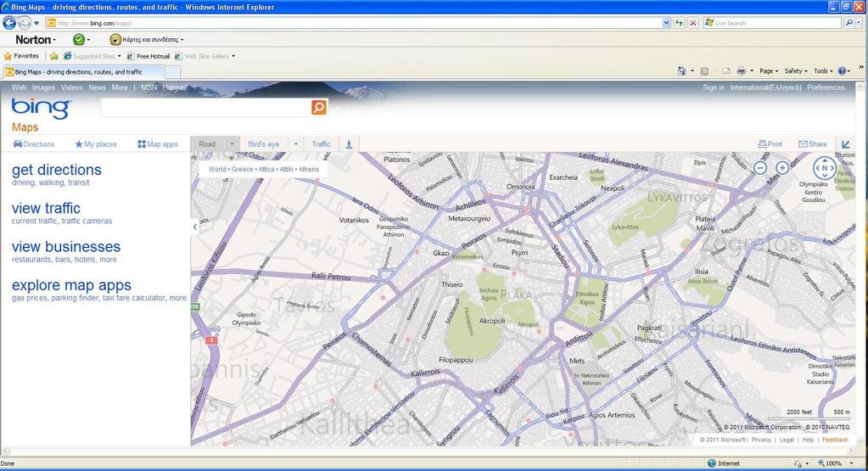The width and height of the screenshot is (868, 471).
Task: Open Directions with the car icon
Action: (x=34, y=144)
